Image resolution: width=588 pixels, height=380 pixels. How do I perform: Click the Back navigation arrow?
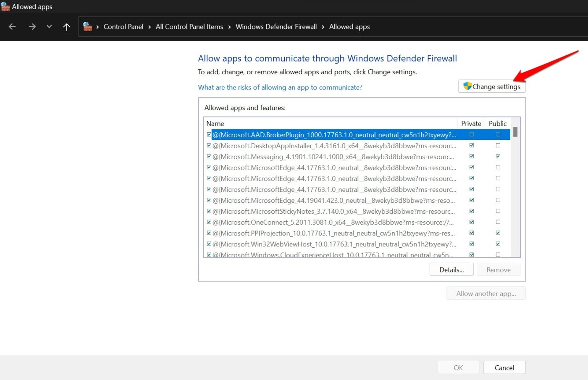point(12,27)
